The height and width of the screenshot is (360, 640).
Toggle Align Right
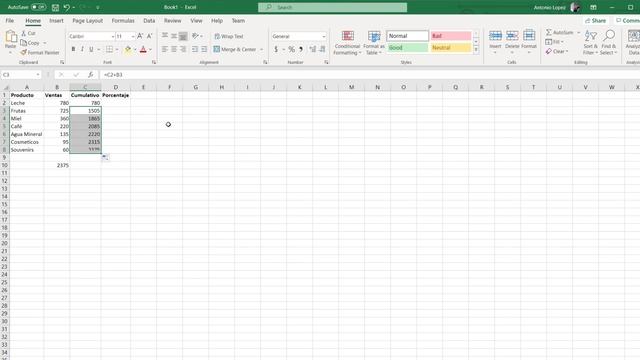183,49
